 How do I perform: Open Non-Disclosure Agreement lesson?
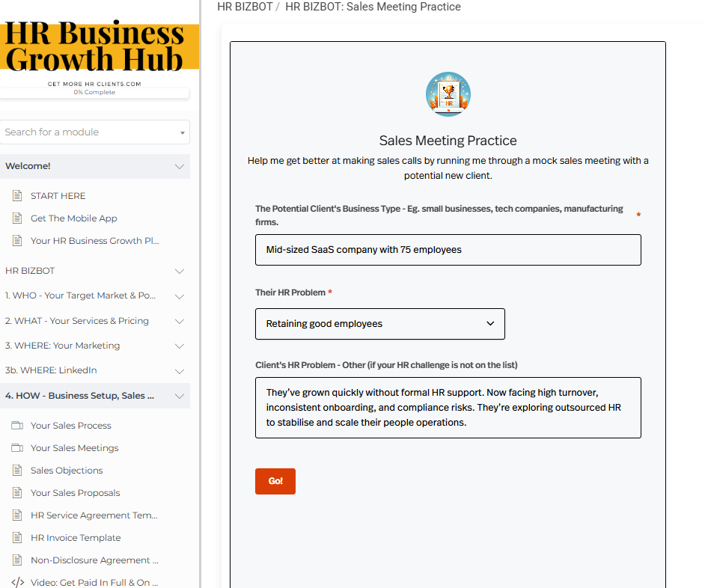pyautogui.click(x=94, y=560)
